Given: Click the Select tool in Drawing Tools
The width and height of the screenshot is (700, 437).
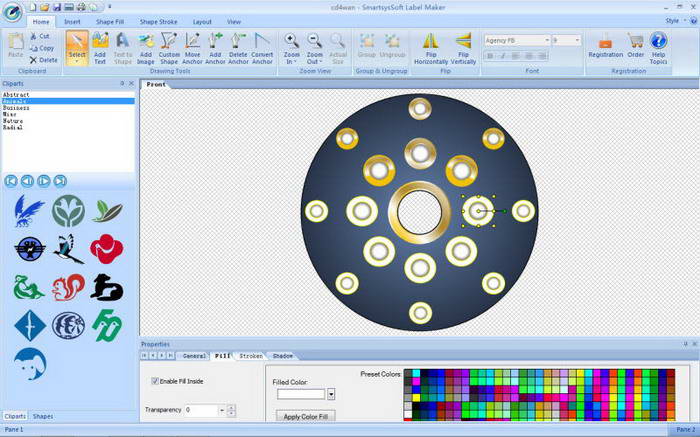Looking at the screenshot, I should click(x=77, y=46).
